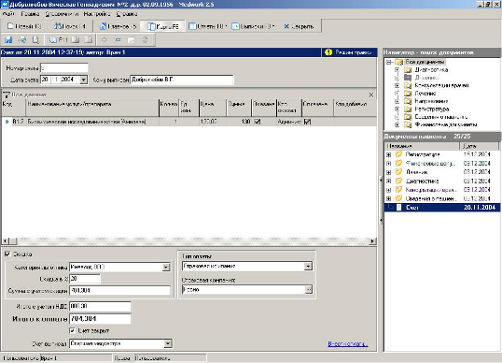
Task: Open print preview magnifier page icon
Action: pyautogui.click(x=36, y=40)
